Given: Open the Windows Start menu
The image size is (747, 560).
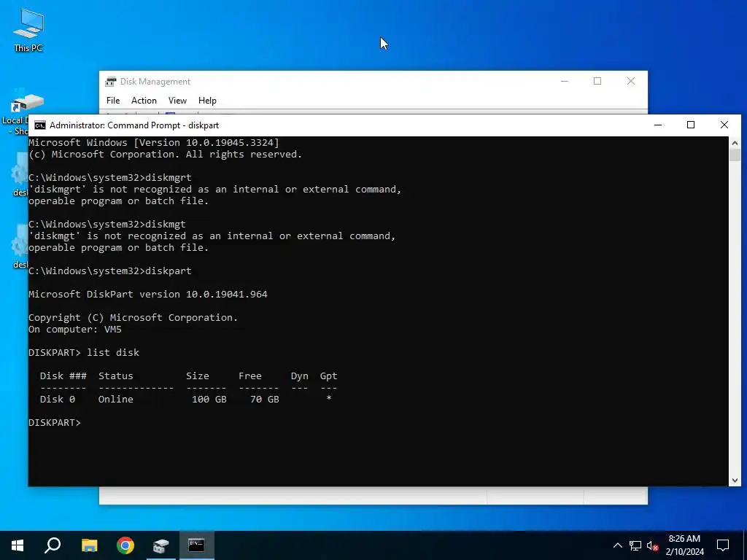Looking at the screenshot, I should click(x=18, y=545).
